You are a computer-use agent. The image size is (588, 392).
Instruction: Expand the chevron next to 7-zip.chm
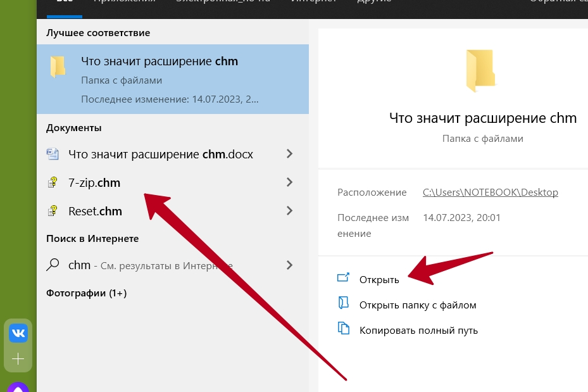289,182
